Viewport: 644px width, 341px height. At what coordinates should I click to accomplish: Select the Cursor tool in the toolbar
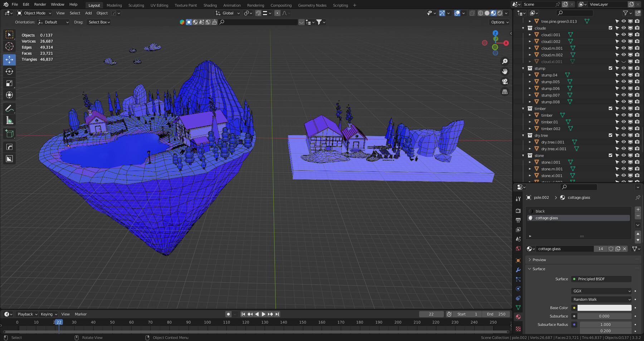9,47
